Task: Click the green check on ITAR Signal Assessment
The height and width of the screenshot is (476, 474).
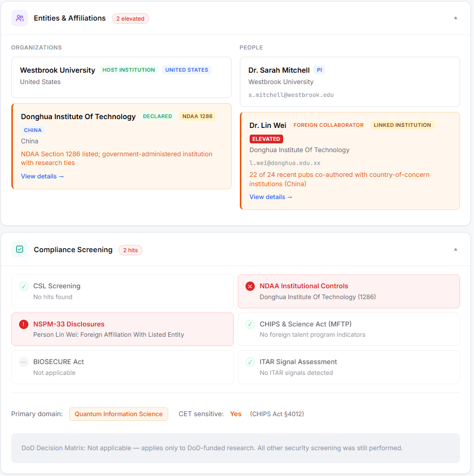Action: (x=250, y=362)
